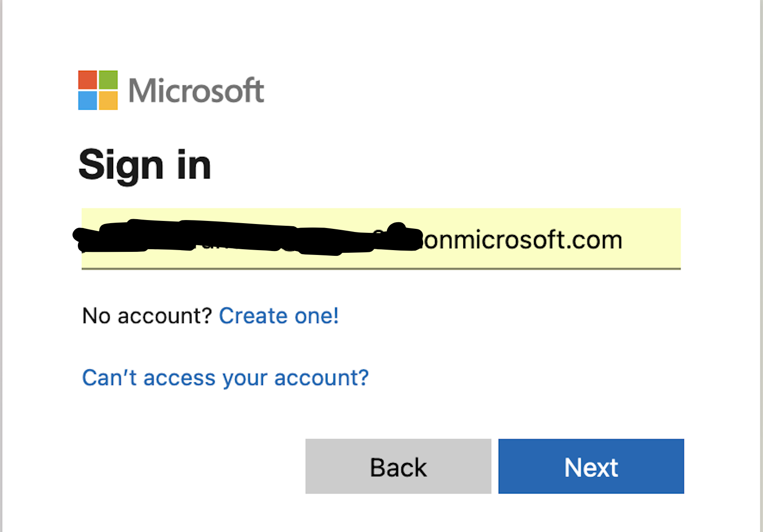Viewport: 763px width, 532px height.
Task: Click the underline beneath the email field
Action: tap(381, 268)
